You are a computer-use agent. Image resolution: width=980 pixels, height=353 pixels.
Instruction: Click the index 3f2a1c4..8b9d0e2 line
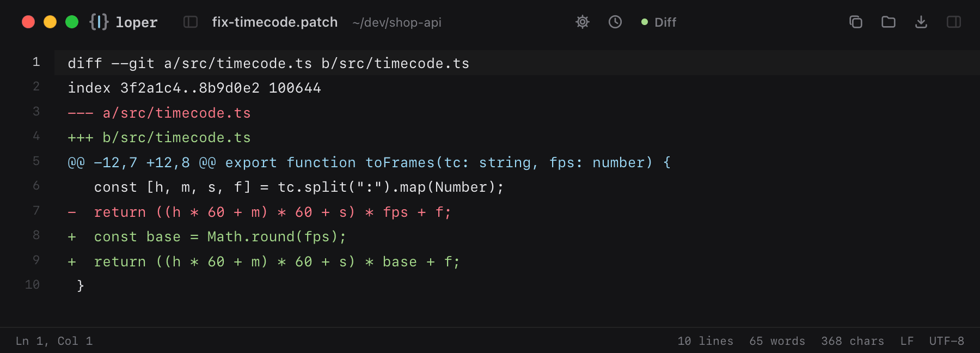pyautogui.click(x=194, y=88)
